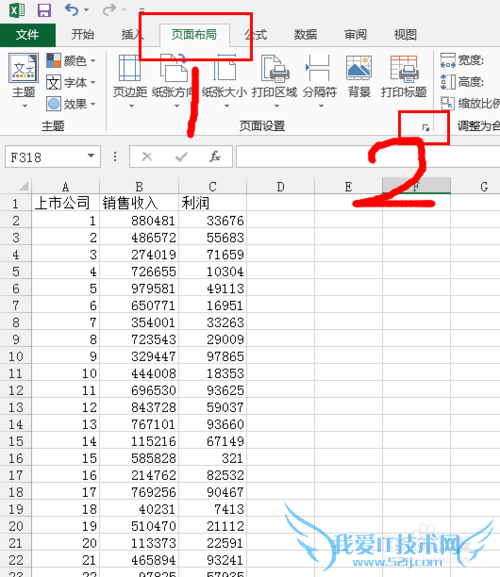
Task: Click cell with 上市公司 header
Action: (65, 203)
